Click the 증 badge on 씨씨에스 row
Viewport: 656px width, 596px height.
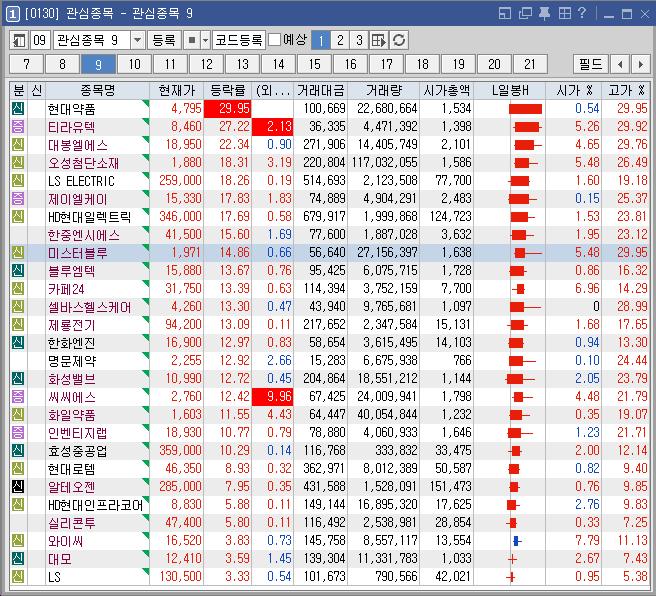pyautogui.click(x=18, y=396)
